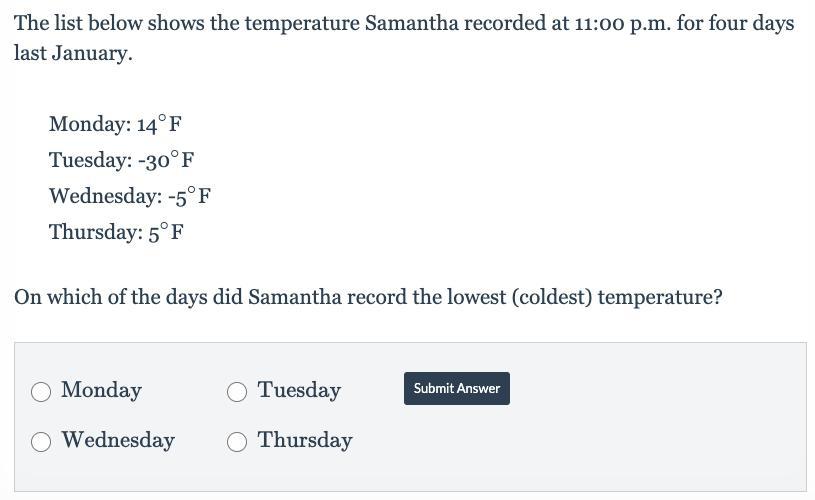Click the intro sentence about Samantha's temperatures
Viewport: 815px width, 500px height.
(x=300, y=23)
